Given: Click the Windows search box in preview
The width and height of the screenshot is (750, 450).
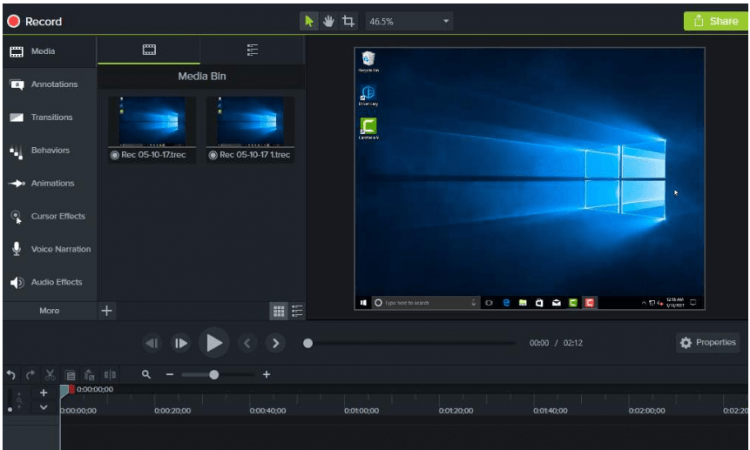Looking at the screenshot, I should pos(425,303).
